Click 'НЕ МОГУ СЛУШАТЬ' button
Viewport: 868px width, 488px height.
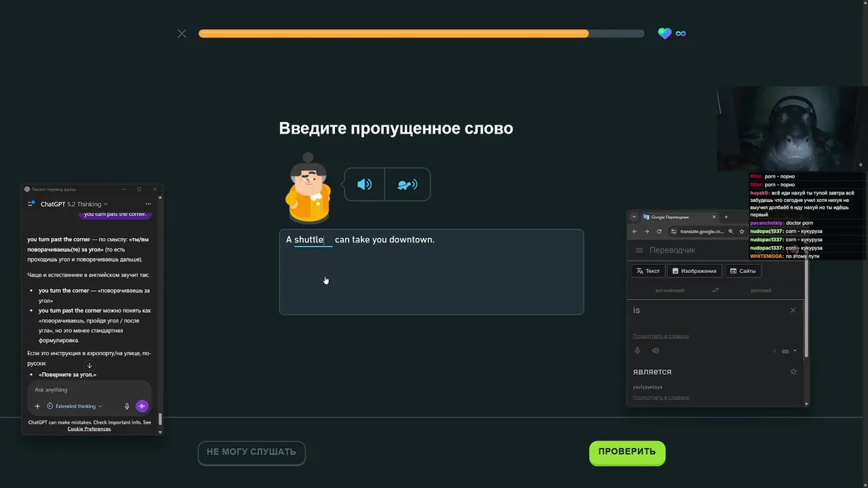coord(252,453)
